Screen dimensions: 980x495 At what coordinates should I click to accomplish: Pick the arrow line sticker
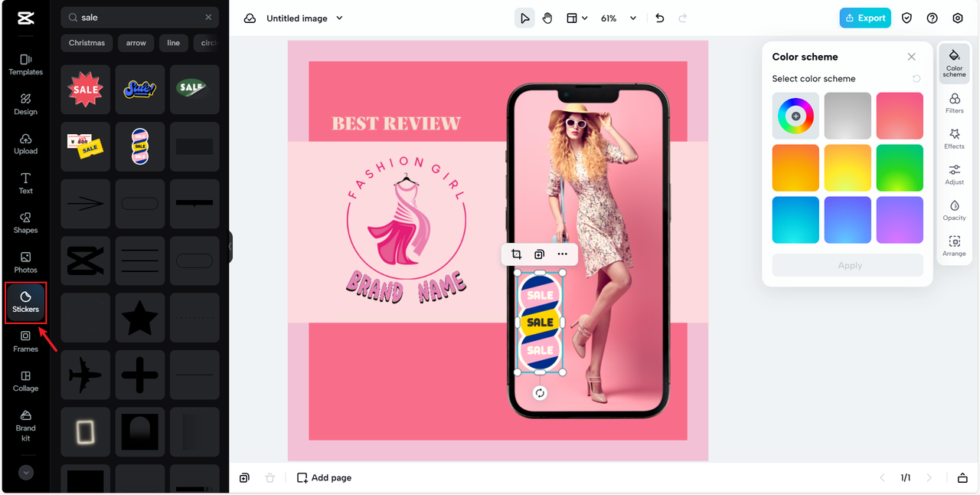point(86,204)
